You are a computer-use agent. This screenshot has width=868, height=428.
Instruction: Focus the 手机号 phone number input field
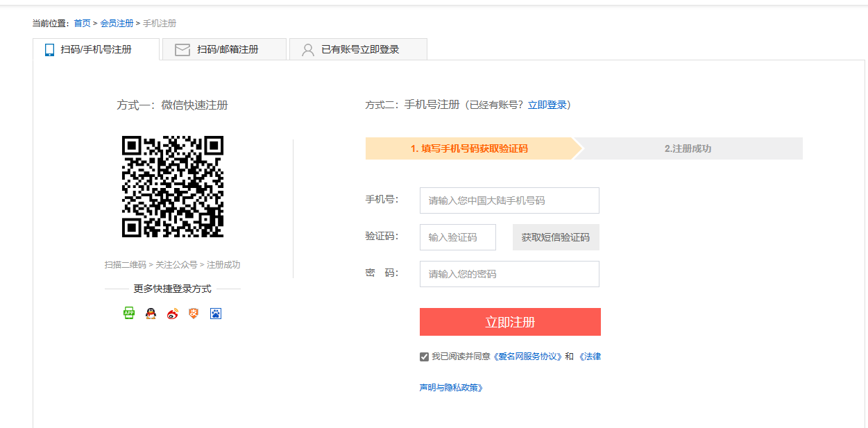pyautogui.click(x=509, y=200)
